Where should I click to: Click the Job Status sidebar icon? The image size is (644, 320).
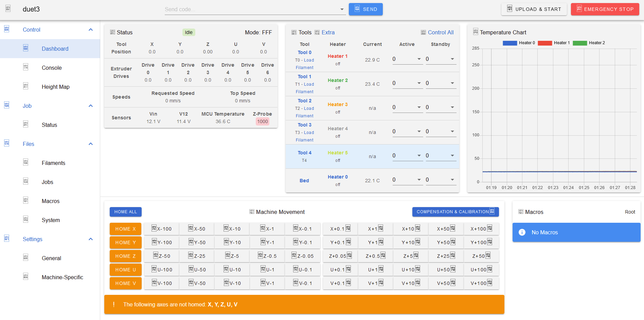coord(25,124)
